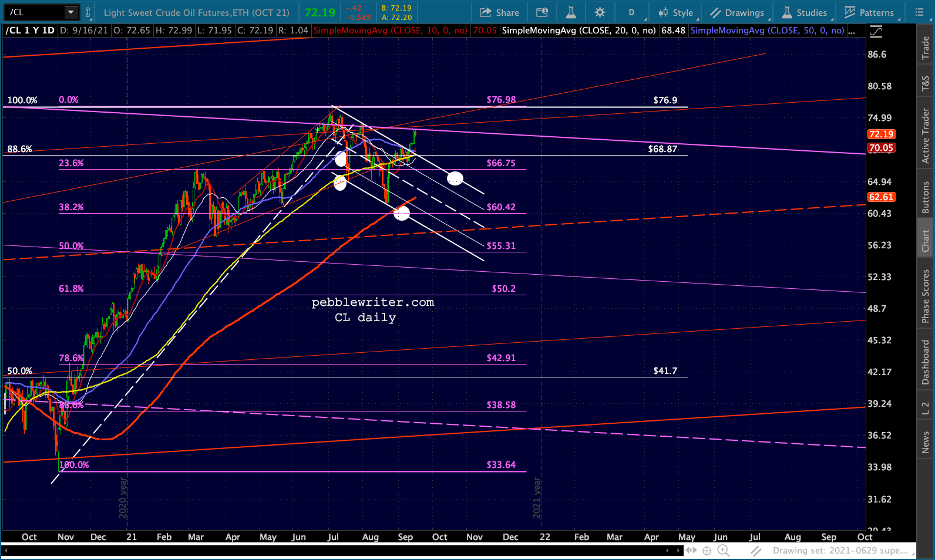
Task: Click the bid price B: 72.19
Action: click(x=396, y=8)
